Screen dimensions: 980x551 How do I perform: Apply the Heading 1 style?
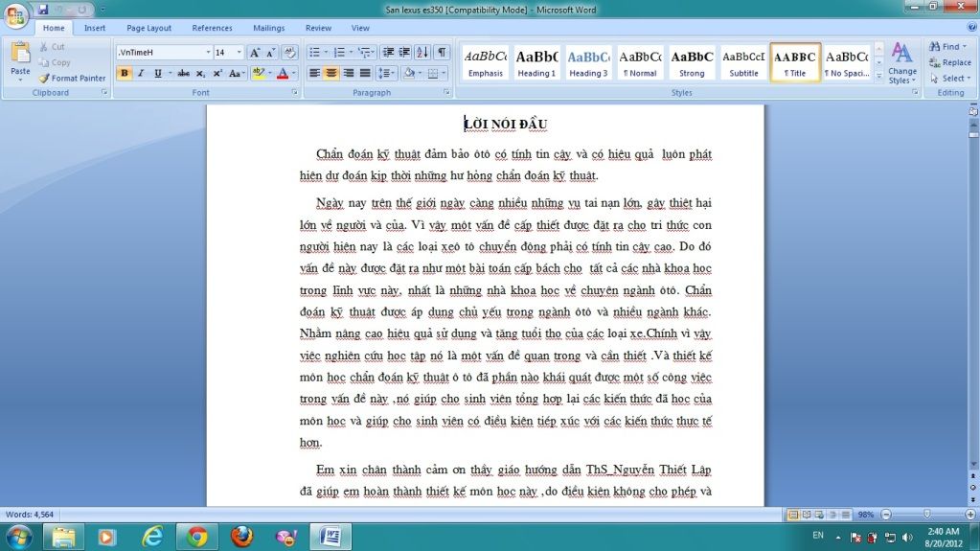click(x=536, y=63)
